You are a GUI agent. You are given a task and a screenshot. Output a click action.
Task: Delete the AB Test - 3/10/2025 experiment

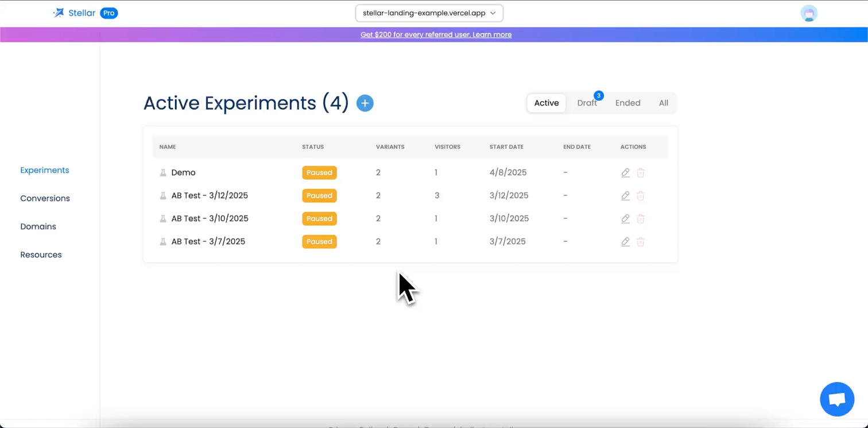tap(641, 219)
